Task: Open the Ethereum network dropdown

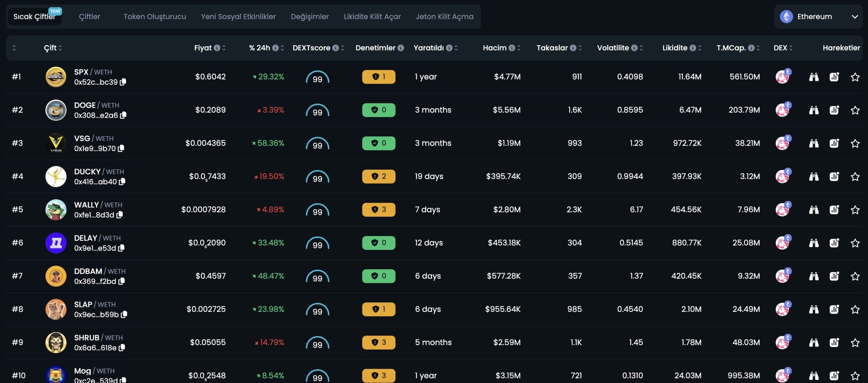Action: (x=818, y=17)
